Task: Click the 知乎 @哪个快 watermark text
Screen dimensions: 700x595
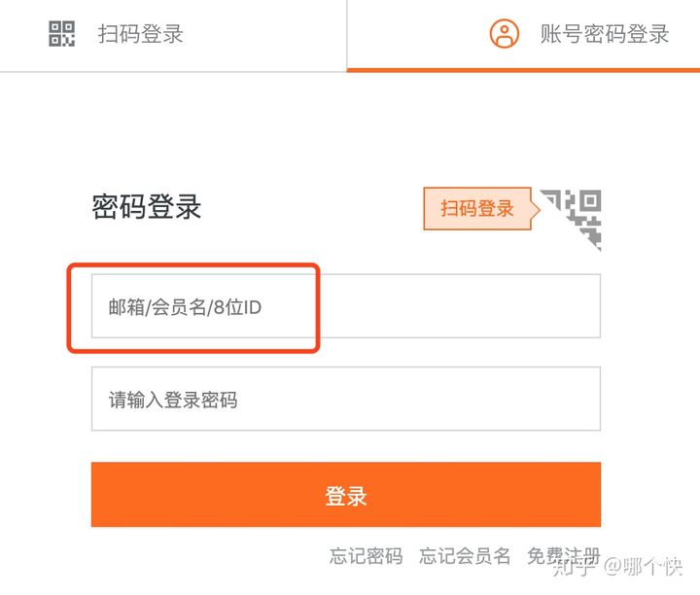Action: (x=618, y=567)
